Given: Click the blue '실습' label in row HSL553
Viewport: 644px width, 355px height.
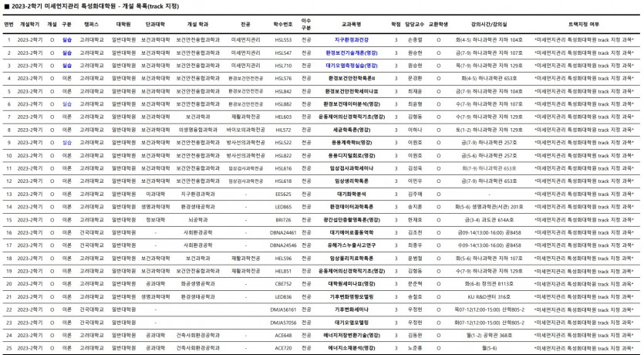Looking at the screenshot, I should click(x=67, y=40).
